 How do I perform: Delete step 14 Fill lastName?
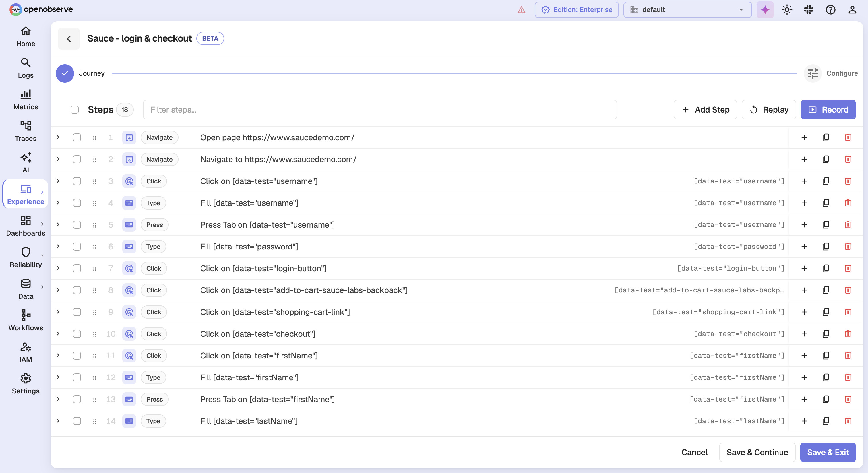point(848,421)
